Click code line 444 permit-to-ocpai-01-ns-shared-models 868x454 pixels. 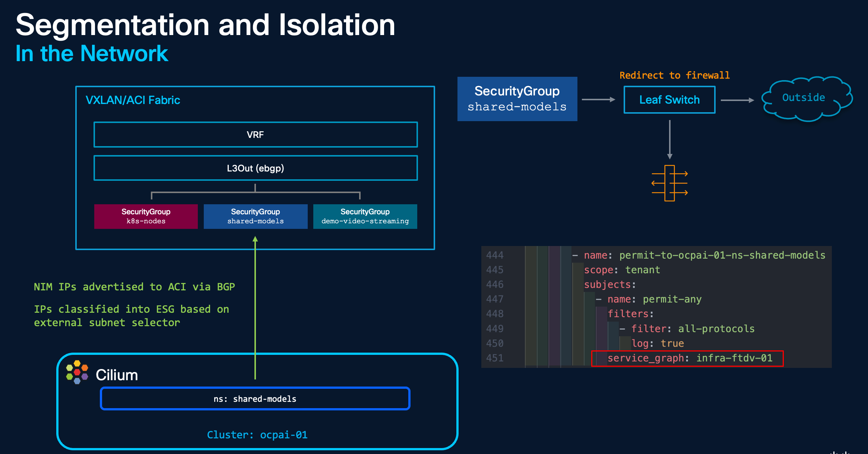click(x=699, y=255)
